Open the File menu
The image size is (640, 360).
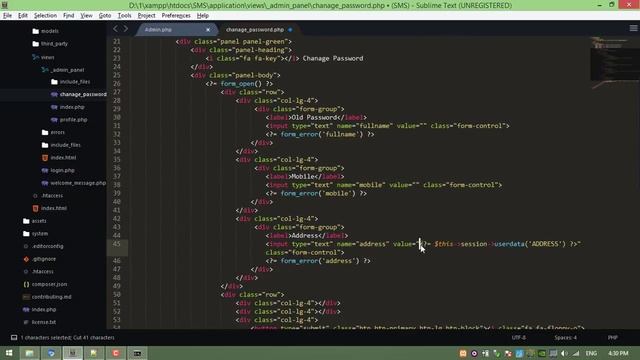click(x=7, y=16)
